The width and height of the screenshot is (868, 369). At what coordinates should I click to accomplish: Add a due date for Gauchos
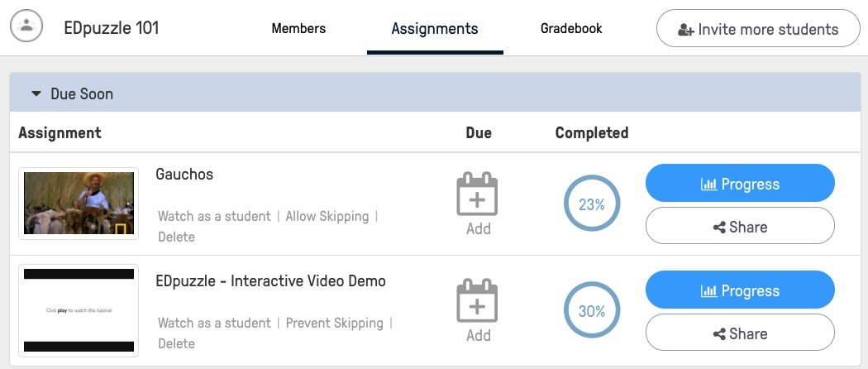[x=478, y=203]
